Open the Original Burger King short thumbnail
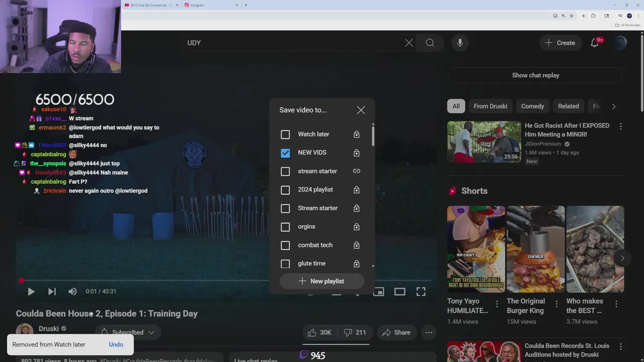 click(x=535, y=249)
